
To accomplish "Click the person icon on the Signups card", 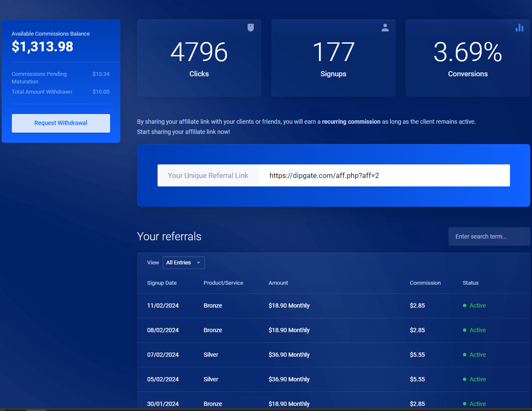I will 385,27.
